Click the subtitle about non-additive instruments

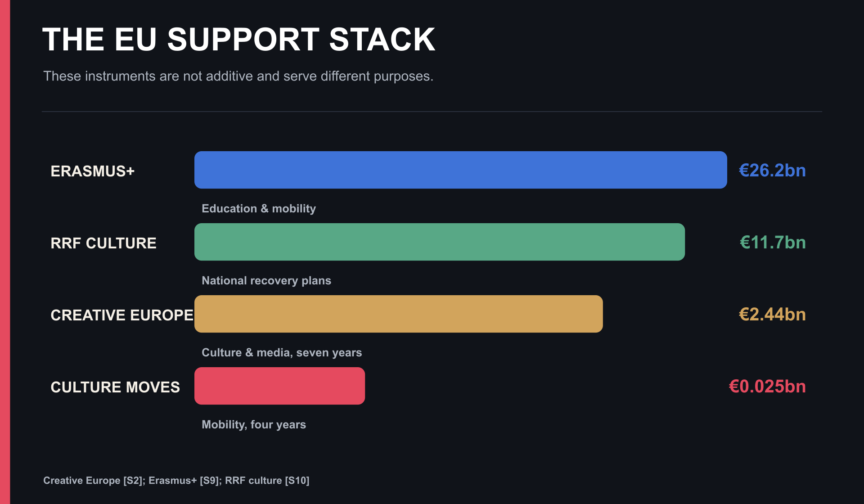coord(238,76)
